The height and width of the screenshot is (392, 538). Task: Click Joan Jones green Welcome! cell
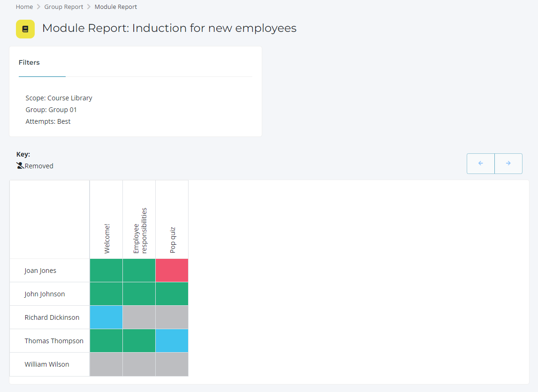point(106,270)
